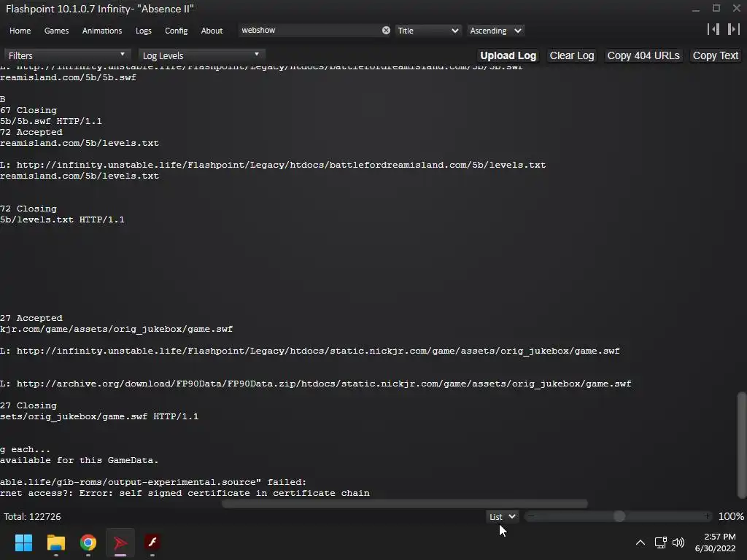The image size is (747, 560).
Task: Open the About tab
Action: tap(212, 31)
